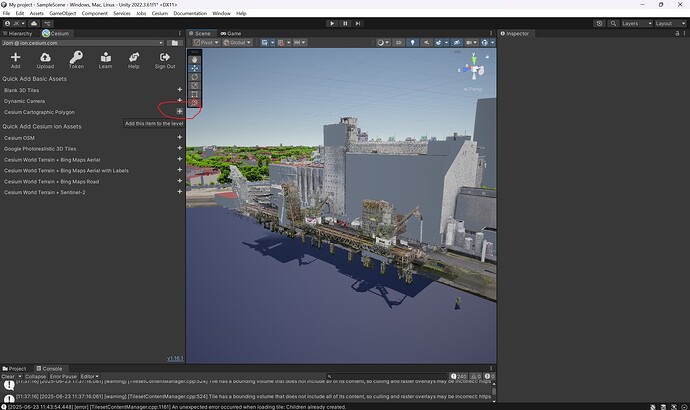Click the folder icon beside ion server field
Image resolution: width=690 pixels, height=410 pixels.
(175, 43)
